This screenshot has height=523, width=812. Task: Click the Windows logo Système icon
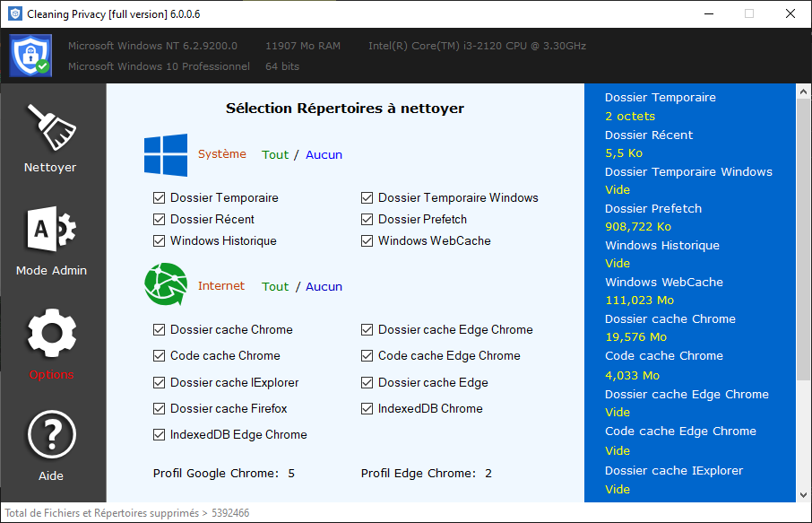coord(166,154)
